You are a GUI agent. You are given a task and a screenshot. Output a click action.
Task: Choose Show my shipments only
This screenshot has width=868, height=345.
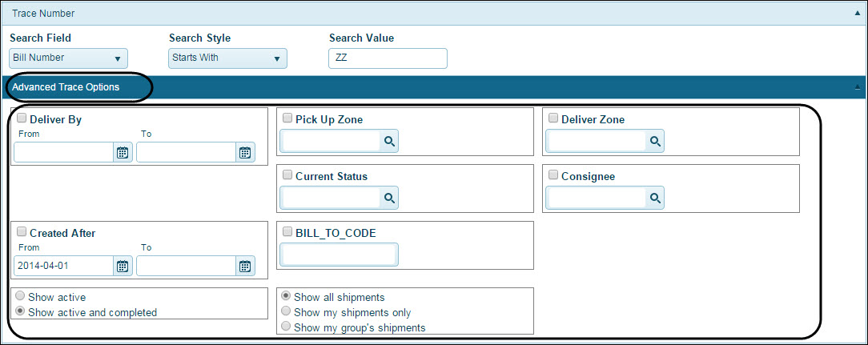(x=287, y=312)
